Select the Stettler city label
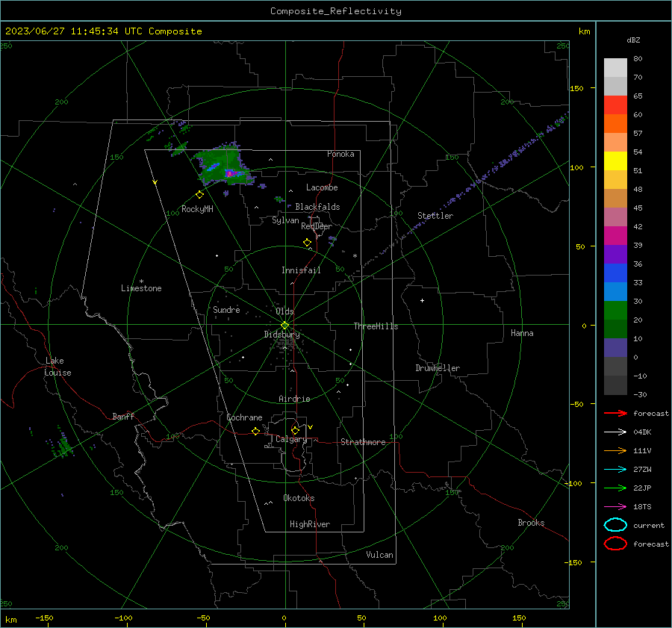 (435, 216)
